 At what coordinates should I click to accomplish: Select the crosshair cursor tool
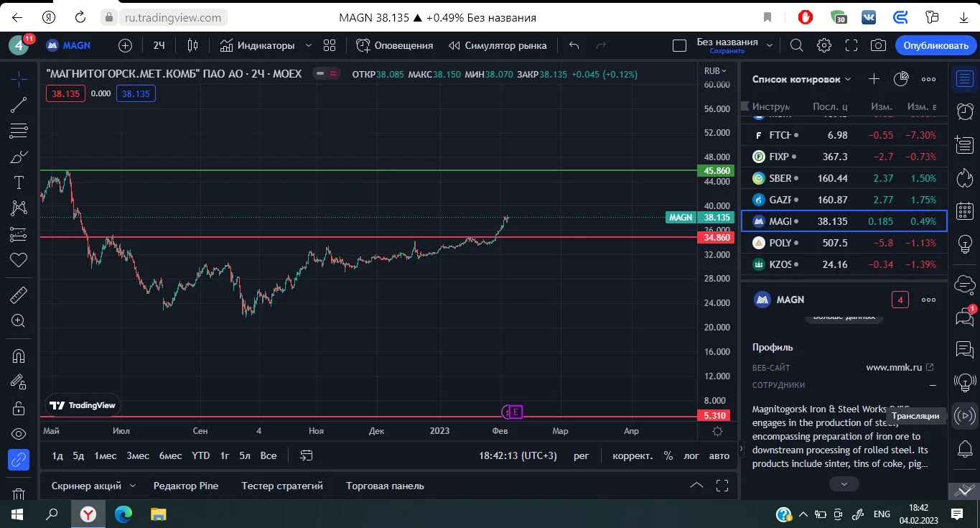tap(19, 79)
